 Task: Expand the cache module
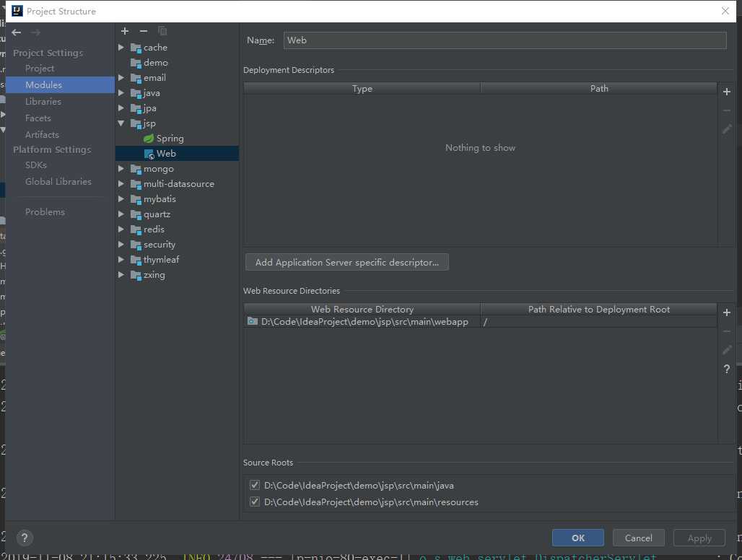[x=121, y=48]
